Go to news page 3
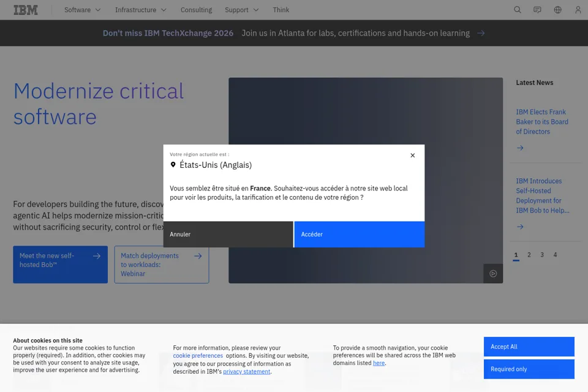The image size is (588, 392). tap(542, 255)
